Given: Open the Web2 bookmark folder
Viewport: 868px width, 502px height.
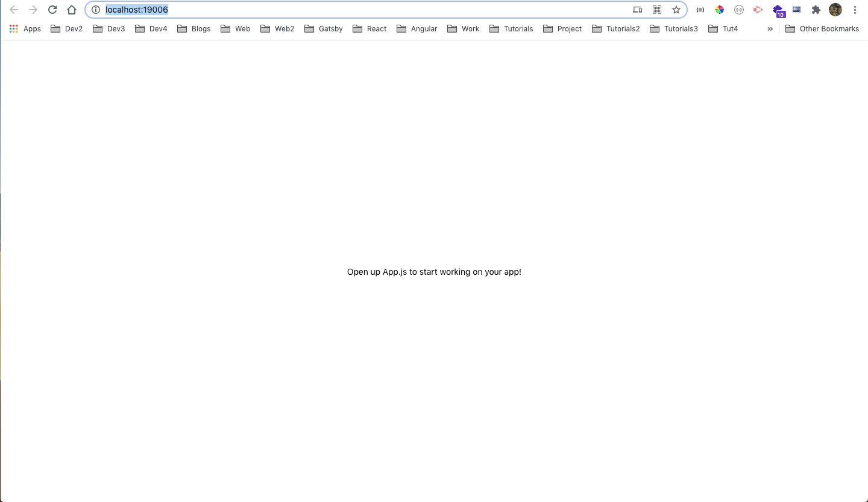Looking at the screenshot, I should [x=278, y=29].
